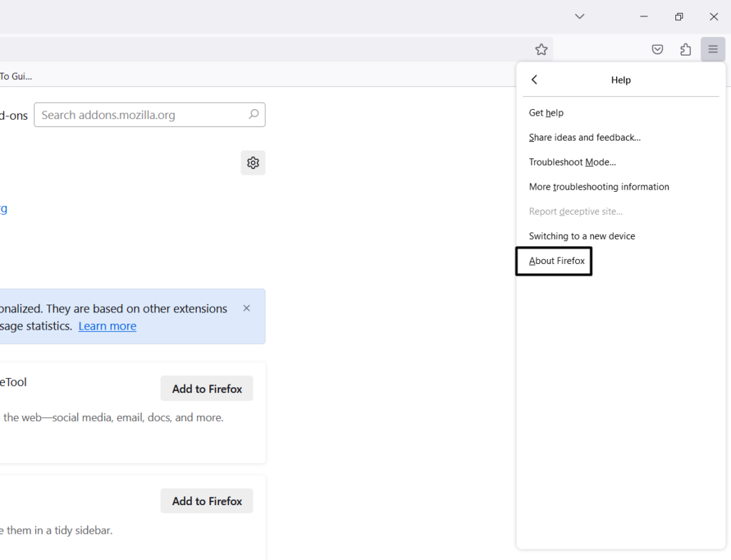Open More troubleshooting information
The width and height of the screenshot is (731, 560).
tap(599, 187)
